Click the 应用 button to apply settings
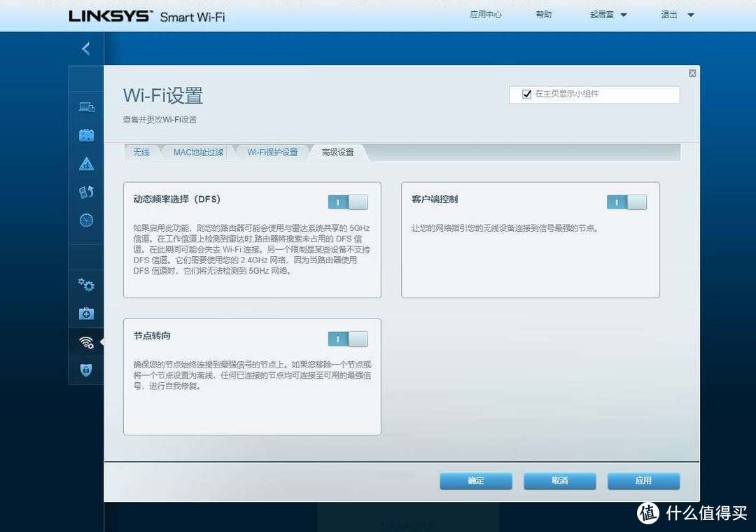 tap(643, 481)
